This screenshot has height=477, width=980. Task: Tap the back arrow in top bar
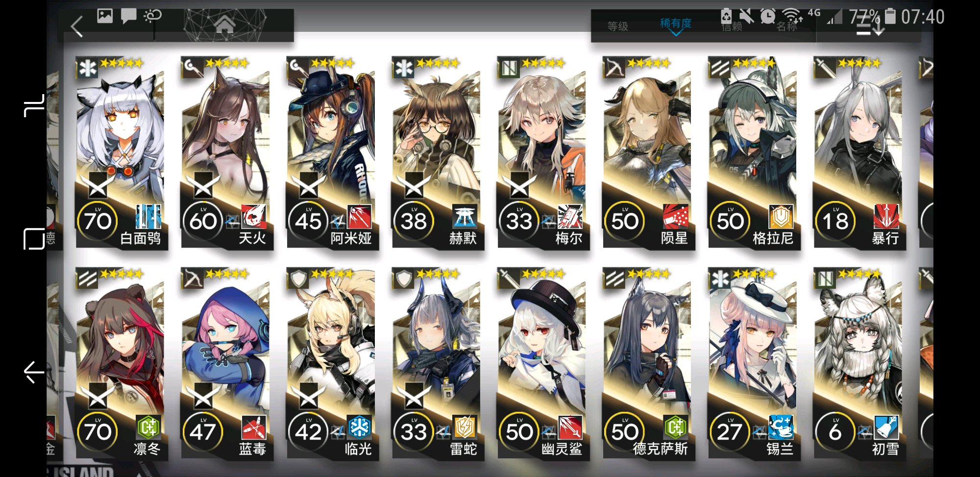(x=77, y=26)
